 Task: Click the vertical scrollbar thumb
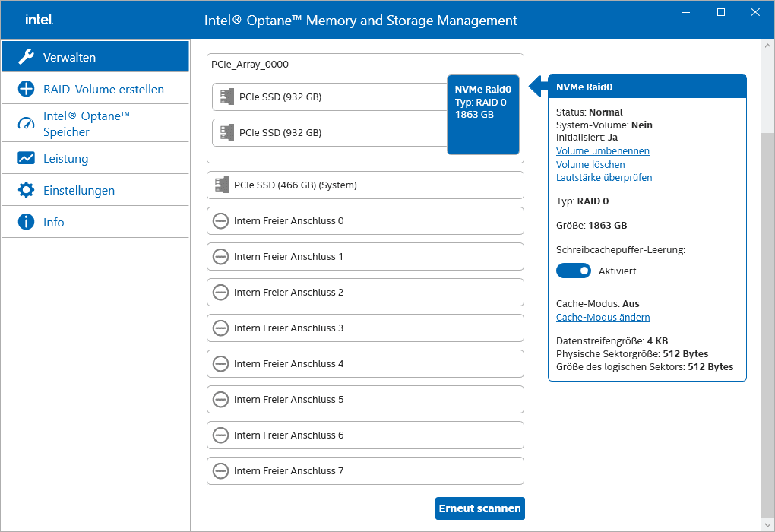(767, 319)
